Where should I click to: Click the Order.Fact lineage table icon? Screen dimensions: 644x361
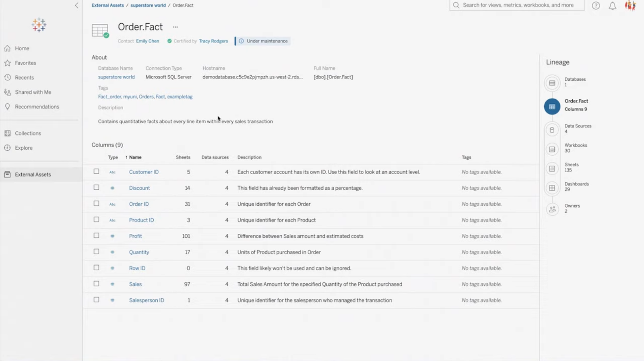point(552,107)
